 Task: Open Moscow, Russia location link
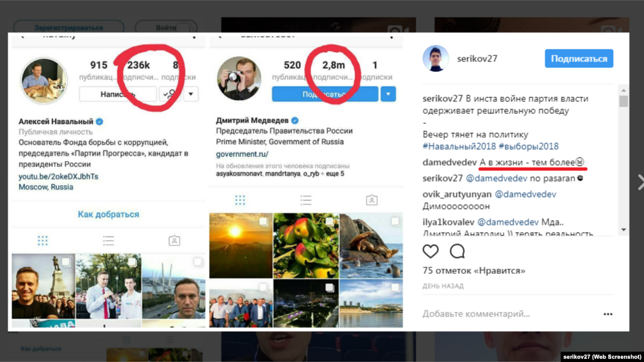coord(45,187)
